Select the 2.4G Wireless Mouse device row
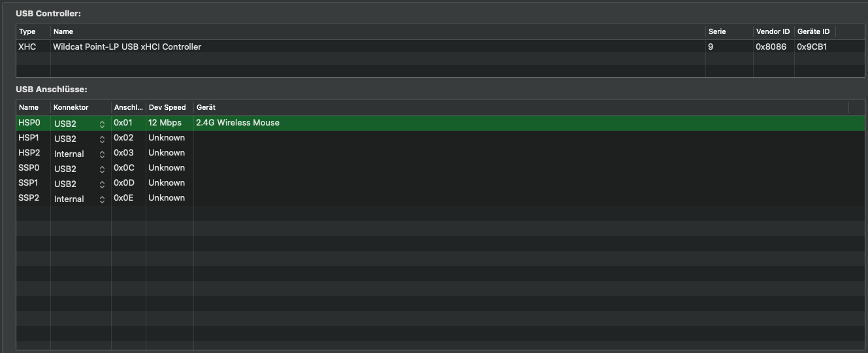Image resolution: width=868 pixels, height=353 pixels. click(x=238, y=123)
